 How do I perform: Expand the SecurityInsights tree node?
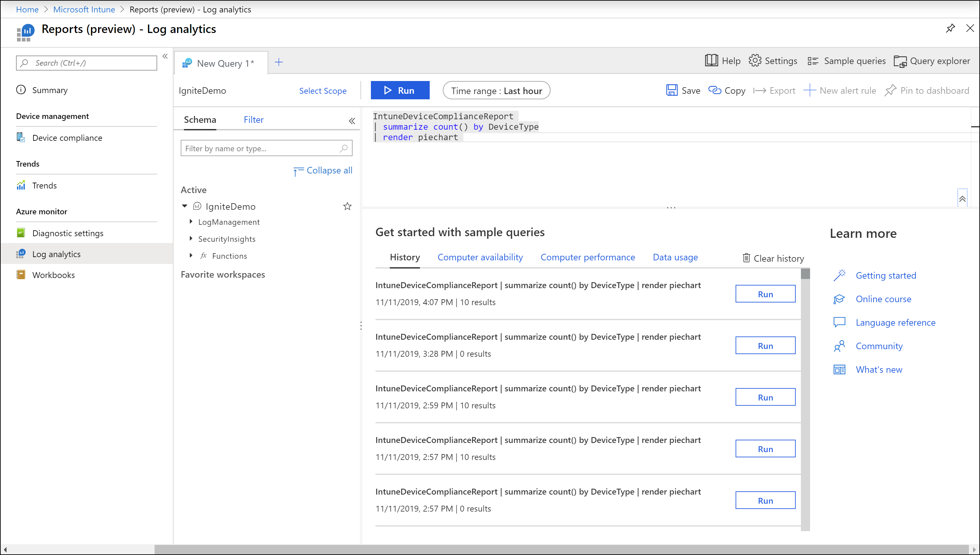[191, 239]
